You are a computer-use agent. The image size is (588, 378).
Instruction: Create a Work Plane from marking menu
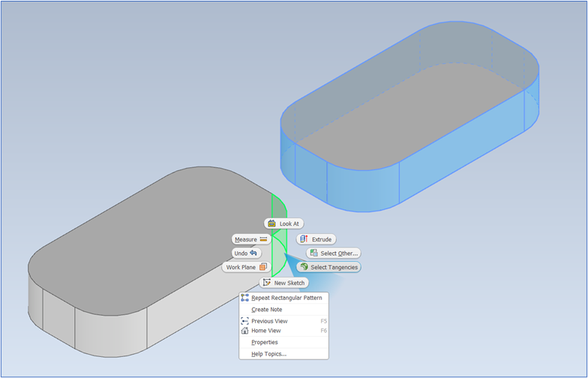click(x=246, y=267)
